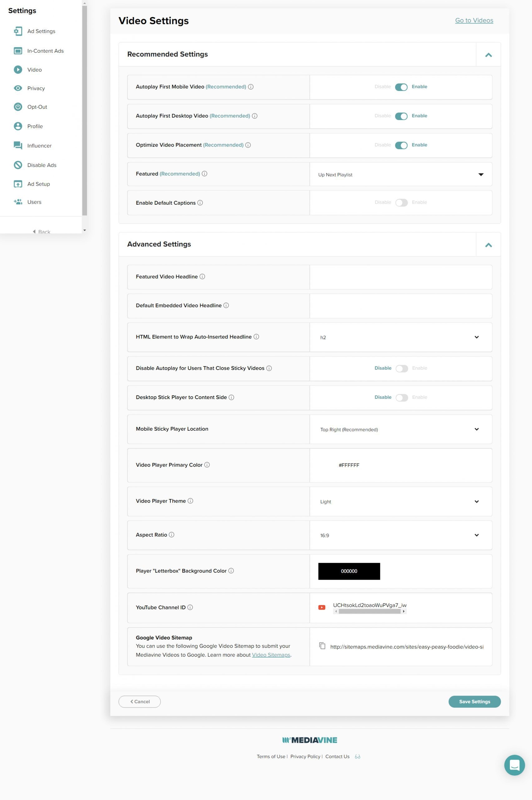Toggle Autoplay First Mobile Video switch

401,87
